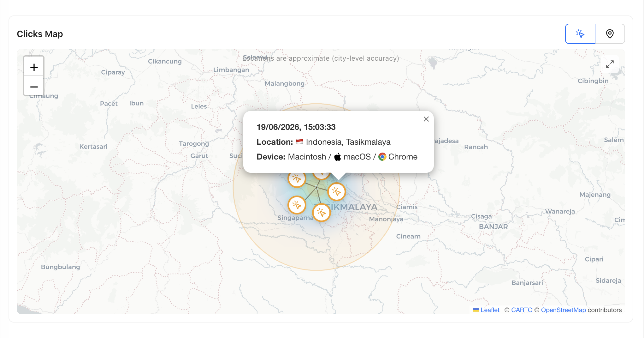Image resolution: width=644 pixels, height=338 pixels.
Task: Select upper-left click marker under the popup
Action: pos(297,179)
